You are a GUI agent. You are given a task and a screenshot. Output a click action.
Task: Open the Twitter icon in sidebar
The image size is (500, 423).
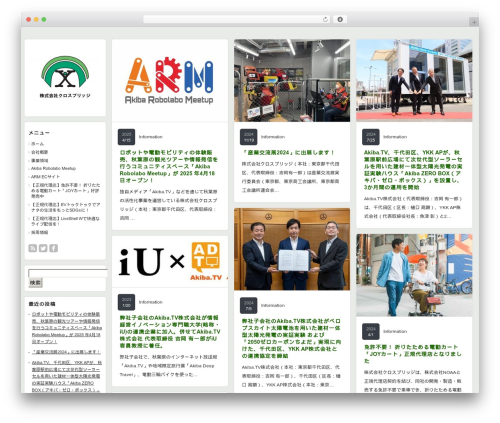click(x=43, y=248)
